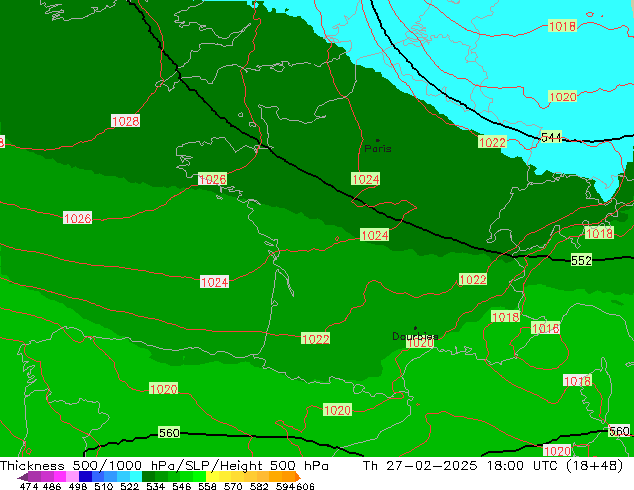Click the 1024 label in the Bay of Biscay
The height and width of the screenshot is (490, 634).
(x=214, y=282)
